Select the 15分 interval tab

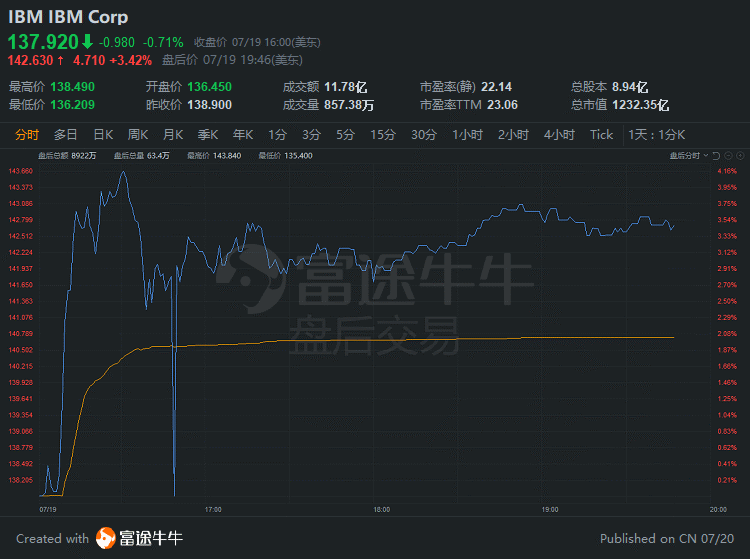point(383,135)
